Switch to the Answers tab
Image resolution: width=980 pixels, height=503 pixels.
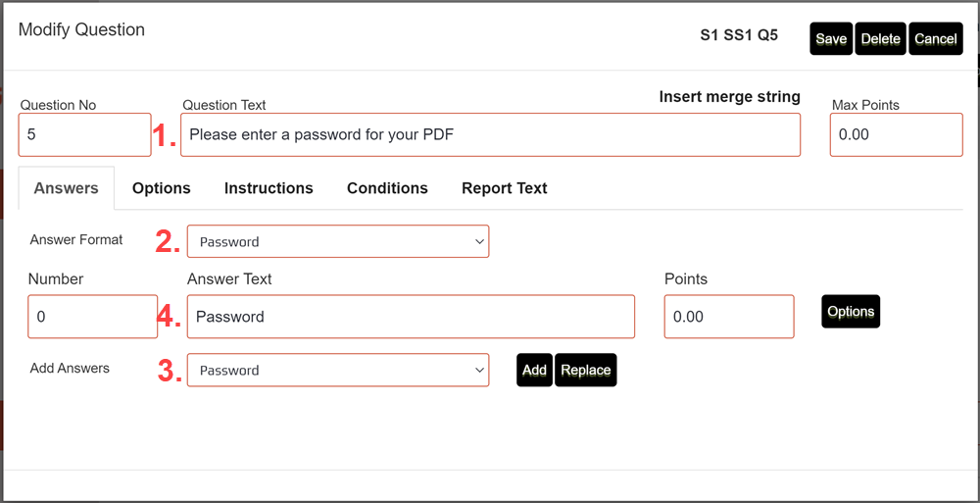click(66, 188)
